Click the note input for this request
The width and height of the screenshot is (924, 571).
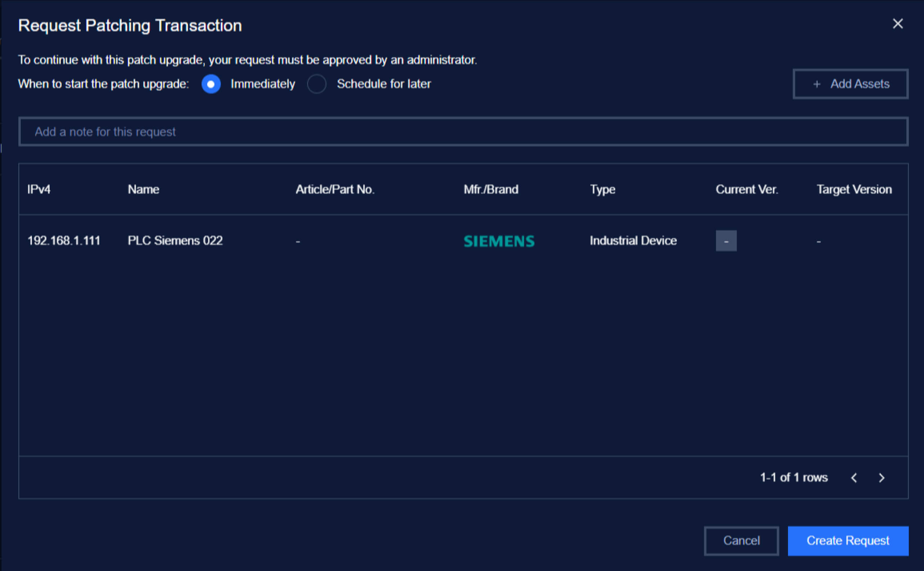(x=463, y=132)
